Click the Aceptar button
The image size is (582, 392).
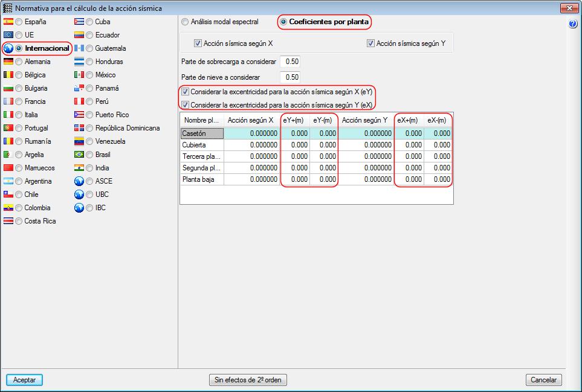(x=25, y=380)
